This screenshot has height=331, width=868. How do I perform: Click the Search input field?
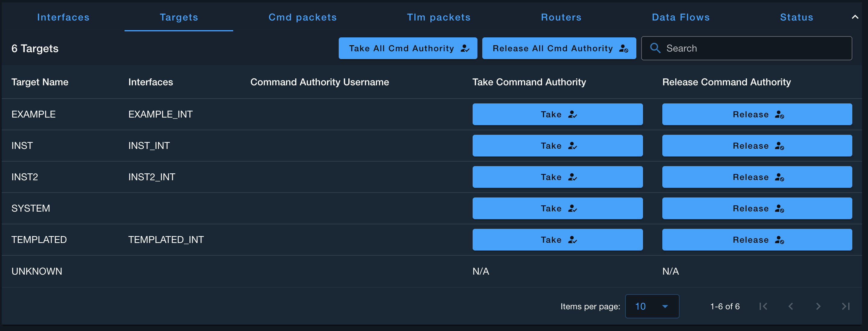pos(755,48)
